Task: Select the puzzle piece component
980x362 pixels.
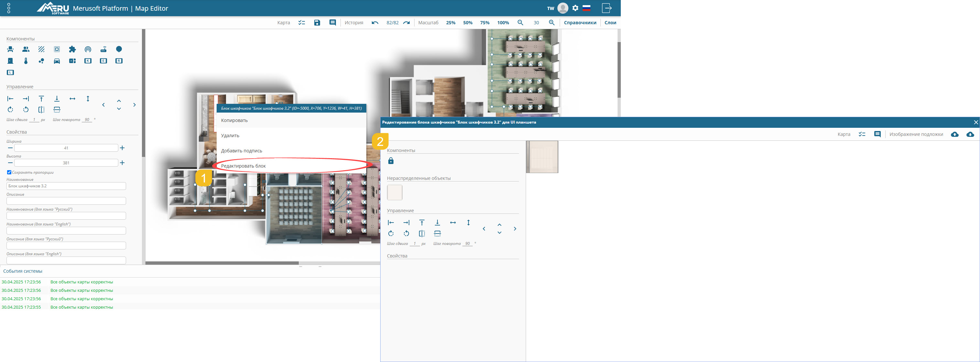Action: [x=72, y=49]
